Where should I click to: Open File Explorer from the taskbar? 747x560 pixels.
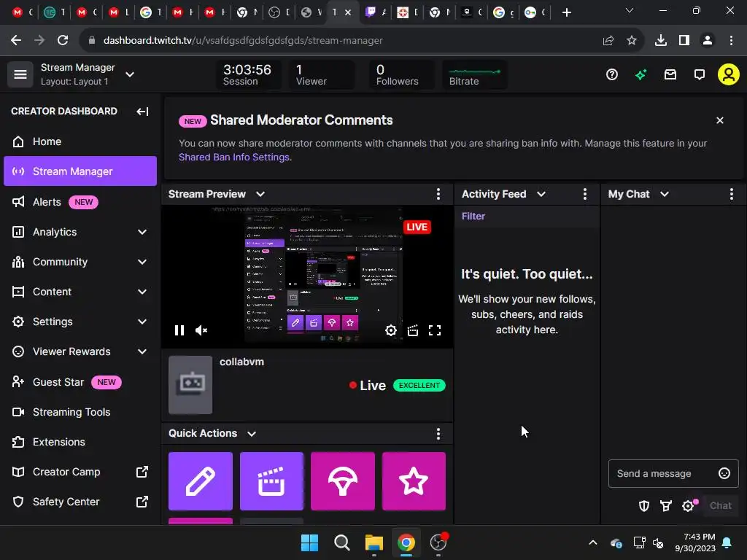(x=374, y=542)
